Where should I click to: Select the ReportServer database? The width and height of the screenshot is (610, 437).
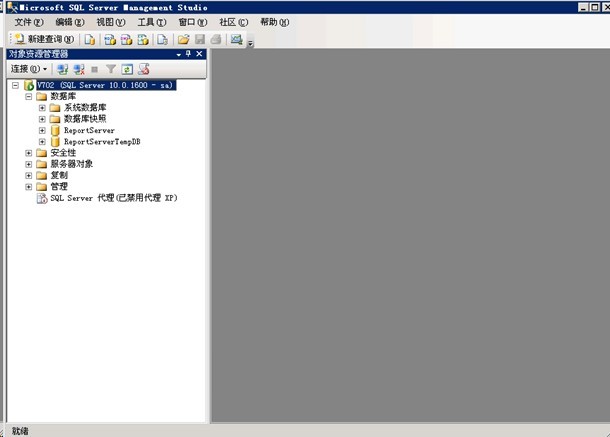click(89, 130)
